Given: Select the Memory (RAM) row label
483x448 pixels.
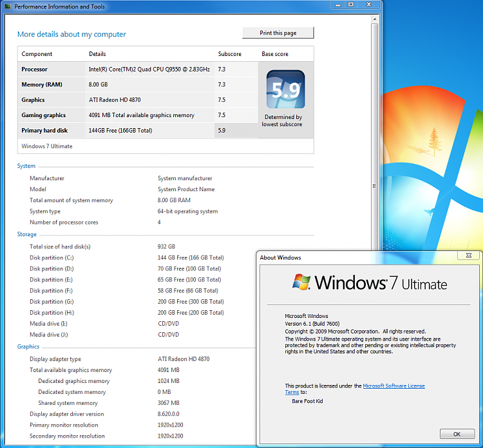Looking at the screenshot, I should click(42, 85).
